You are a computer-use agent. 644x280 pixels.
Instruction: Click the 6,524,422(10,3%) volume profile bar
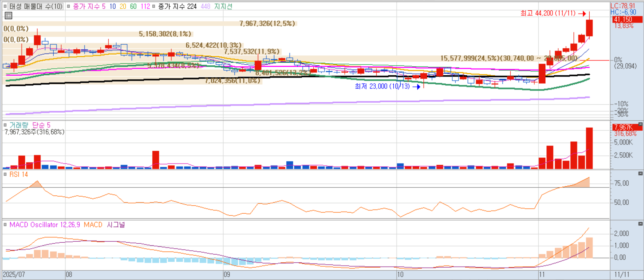(x=123, y=45)
